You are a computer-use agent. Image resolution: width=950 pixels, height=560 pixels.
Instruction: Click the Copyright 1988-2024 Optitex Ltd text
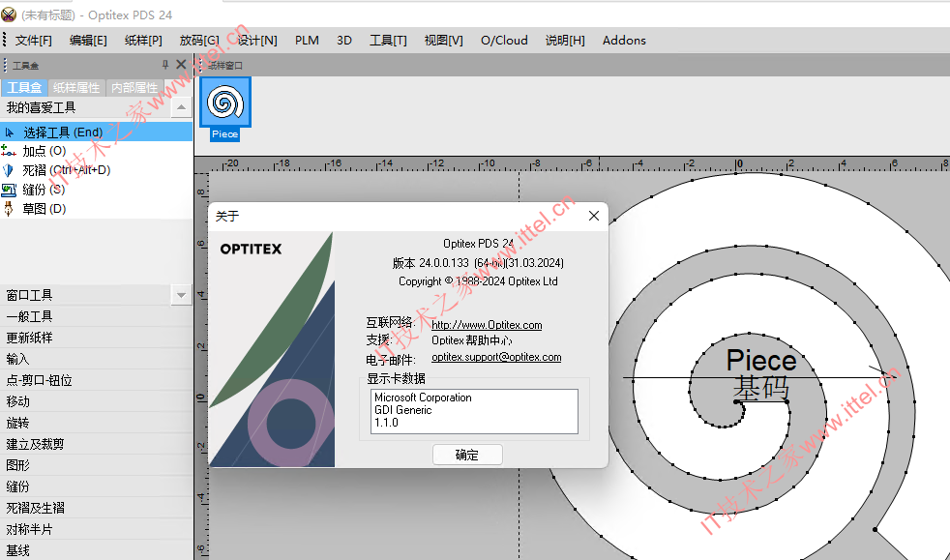478,281
